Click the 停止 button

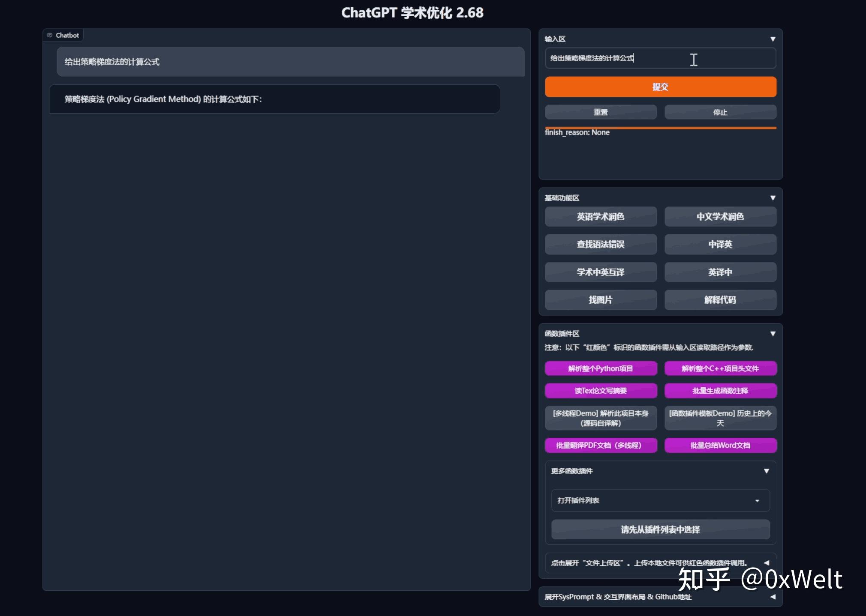tap(720, 112)
